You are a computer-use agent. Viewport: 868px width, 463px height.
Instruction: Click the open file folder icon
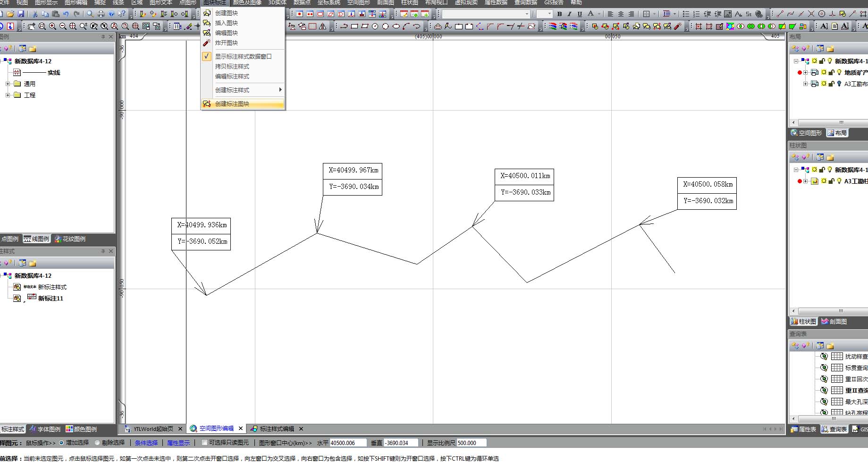pyautogui.click(x=10, y=14)
